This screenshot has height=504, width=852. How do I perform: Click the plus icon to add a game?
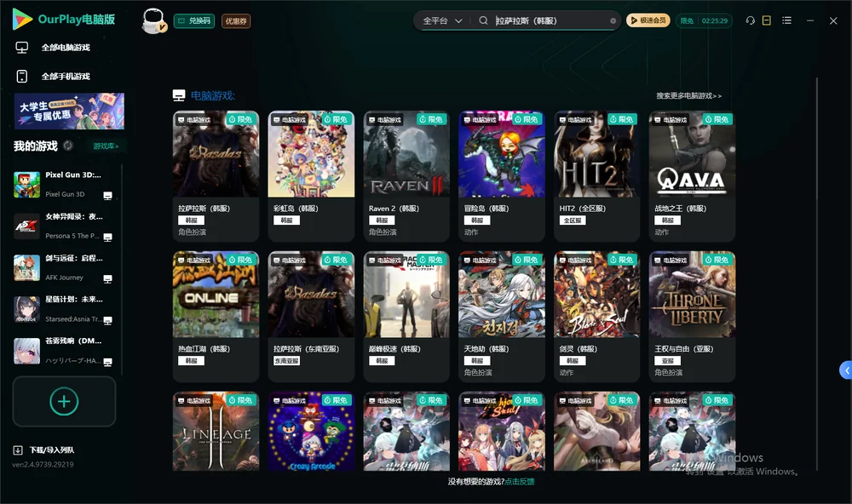[x=64, y=401]
